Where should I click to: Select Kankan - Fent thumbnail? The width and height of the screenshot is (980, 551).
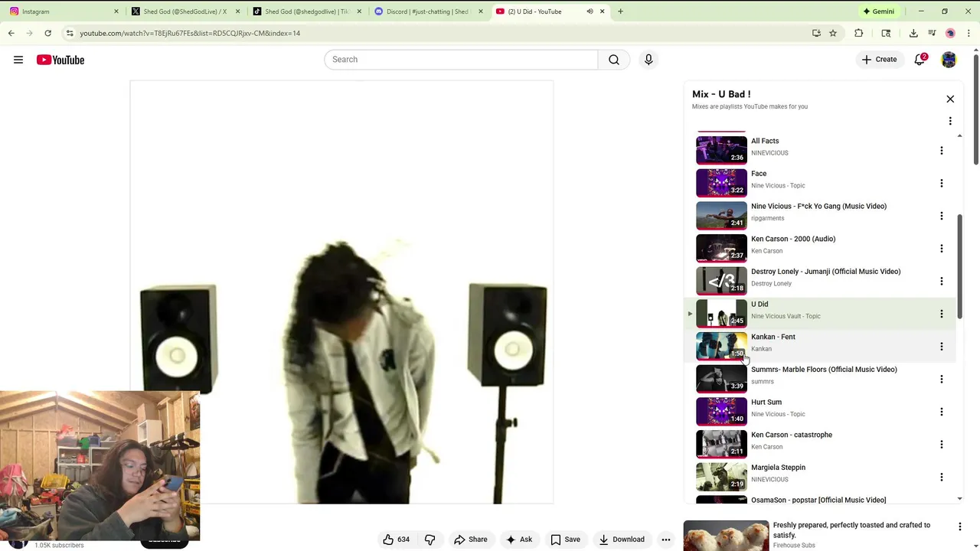[721, 346]
